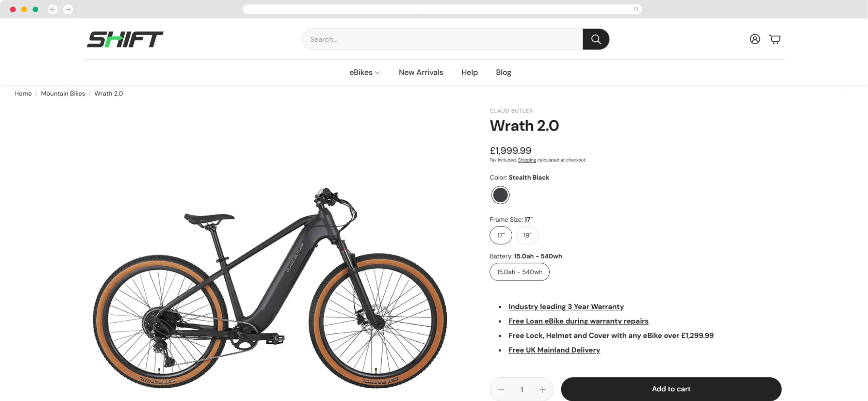This screenshot has width=868, height=401.
Task: Select the Stealth Black color swatch
Action: coord(500,195)
